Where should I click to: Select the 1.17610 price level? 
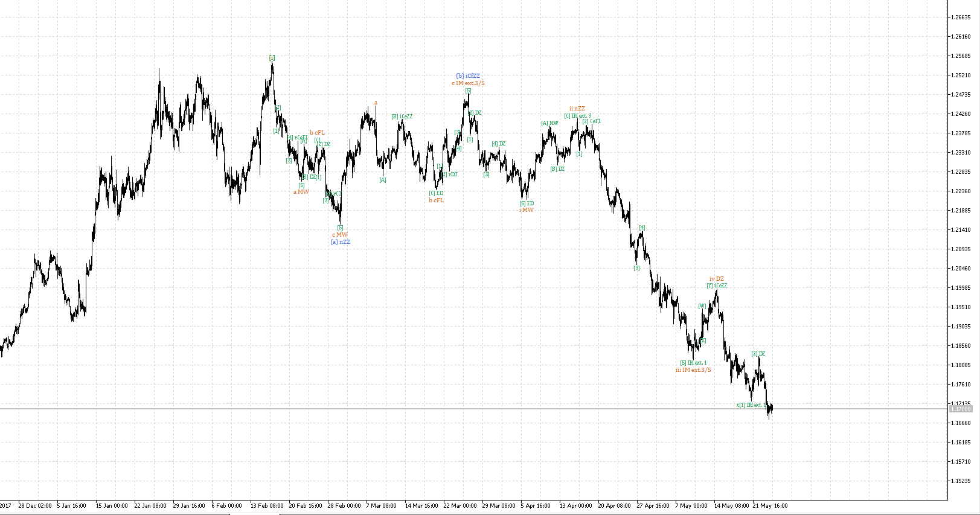click(961, 385)
